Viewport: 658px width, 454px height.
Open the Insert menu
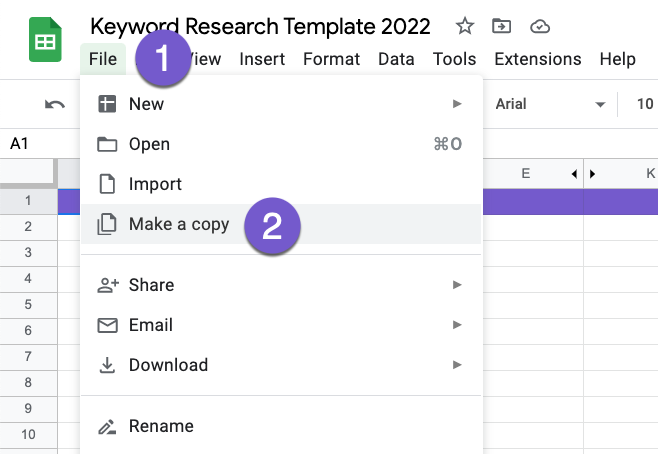(x=264, y=59)
